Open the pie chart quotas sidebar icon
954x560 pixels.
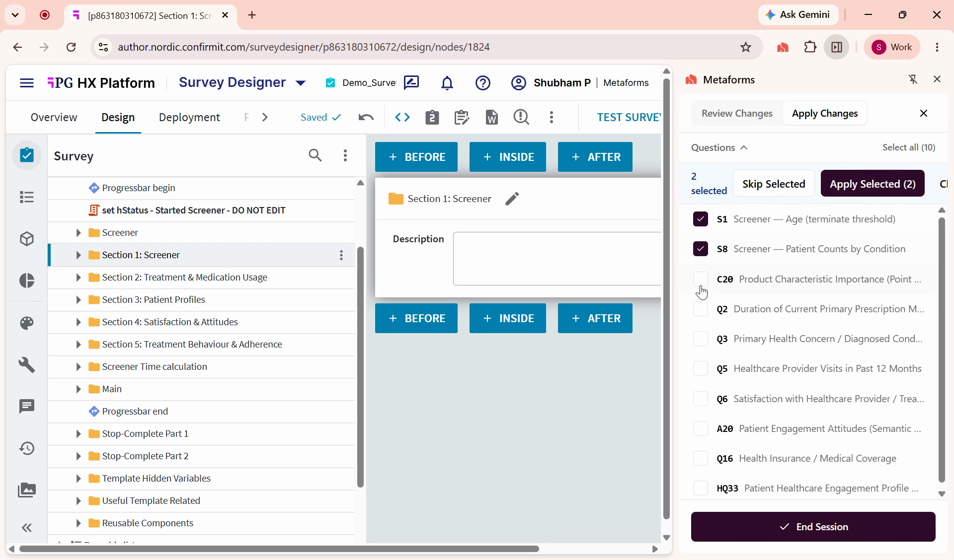(x=27, y=280)
